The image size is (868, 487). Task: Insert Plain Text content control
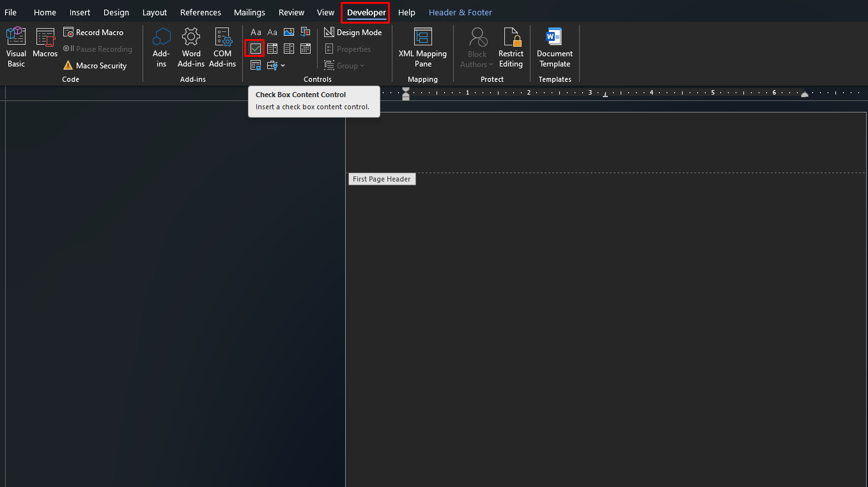coord(272,32)
